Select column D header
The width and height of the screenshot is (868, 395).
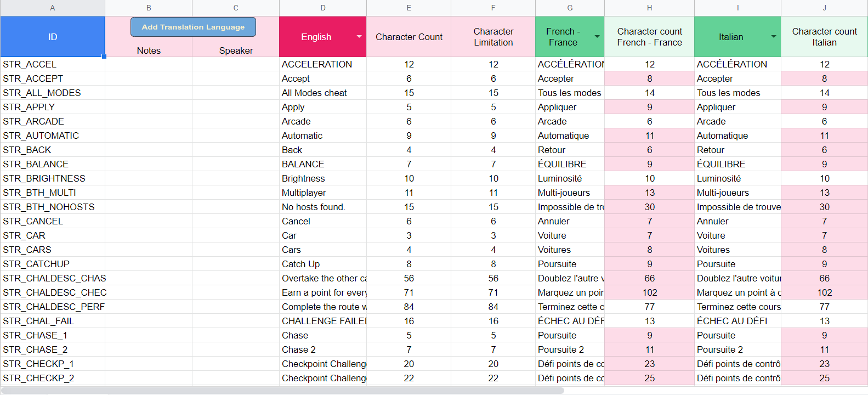point(323,8)
